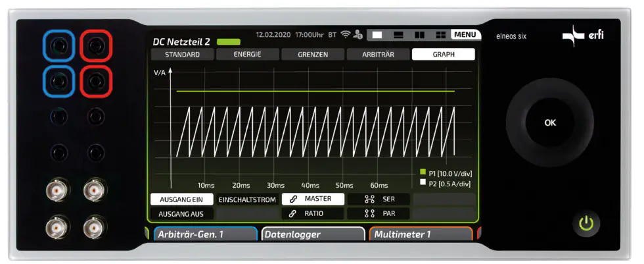
Task: Tap the Wi-Fi status icon
Action: [346, 34]
